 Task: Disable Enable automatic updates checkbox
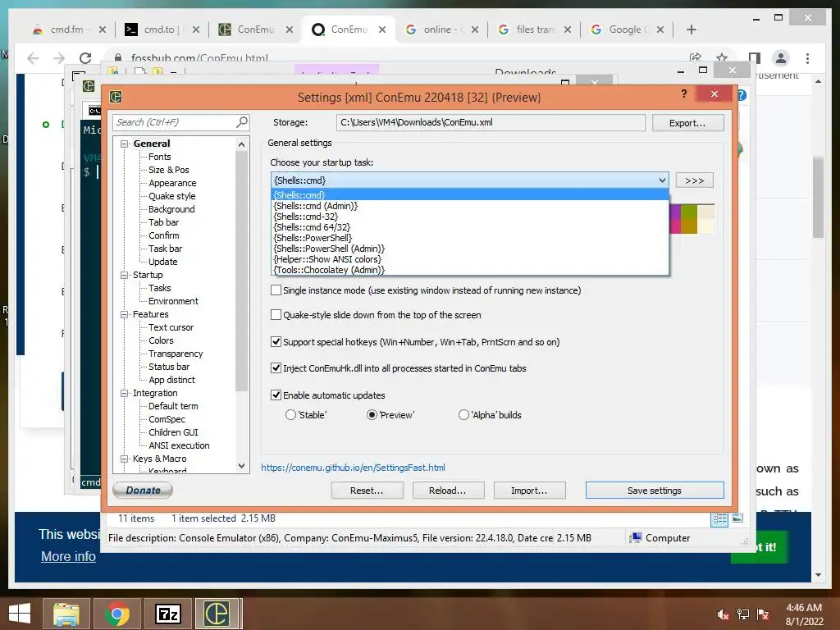[x=276, y=395]
